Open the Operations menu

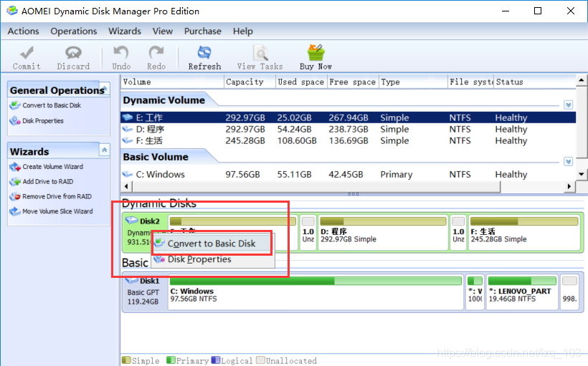point(74,31)
